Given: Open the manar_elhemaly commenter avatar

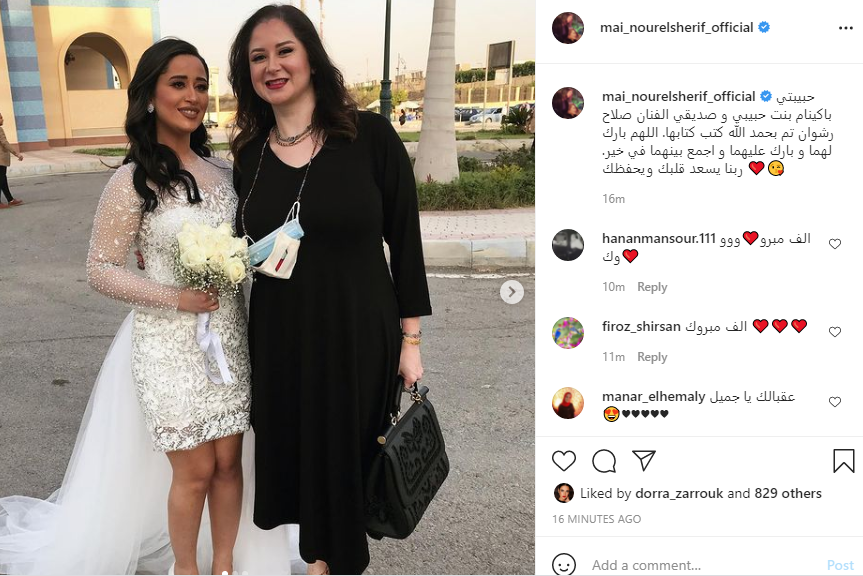Looking at the screenshot, I should [568, 403].
